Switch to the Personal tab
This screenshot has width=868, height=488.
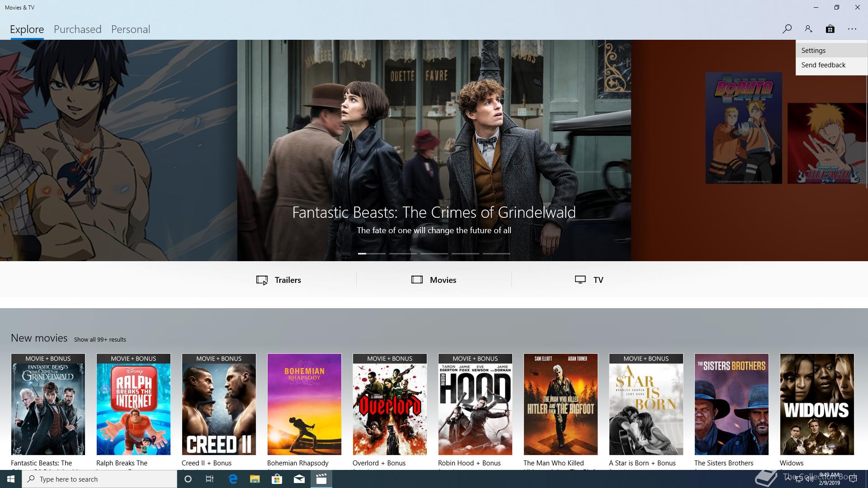pos(131,29)
